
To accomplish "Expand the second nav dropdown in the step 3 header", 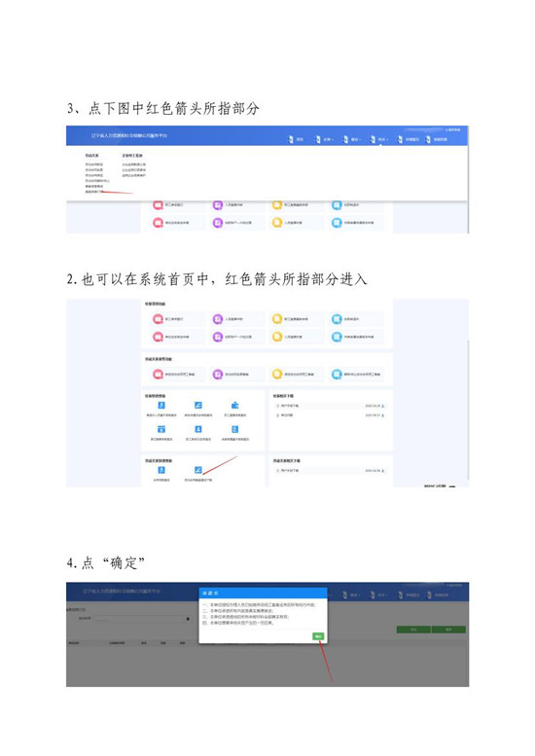I will click(x=325, y=139).
